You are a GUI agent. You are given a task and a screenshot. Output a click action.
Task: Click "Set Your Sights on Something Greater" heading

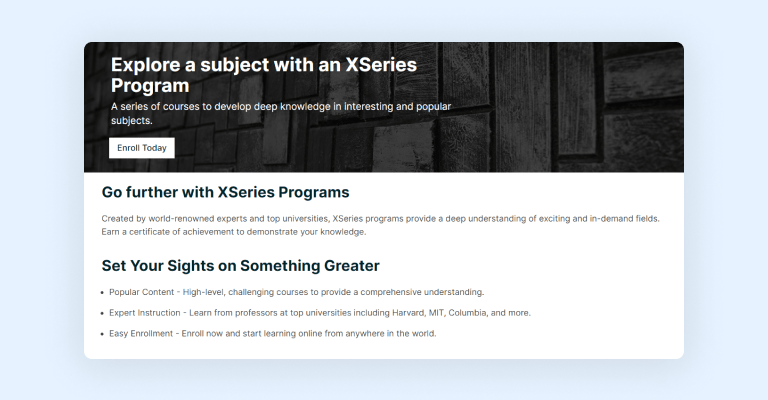tap(240, 266)
